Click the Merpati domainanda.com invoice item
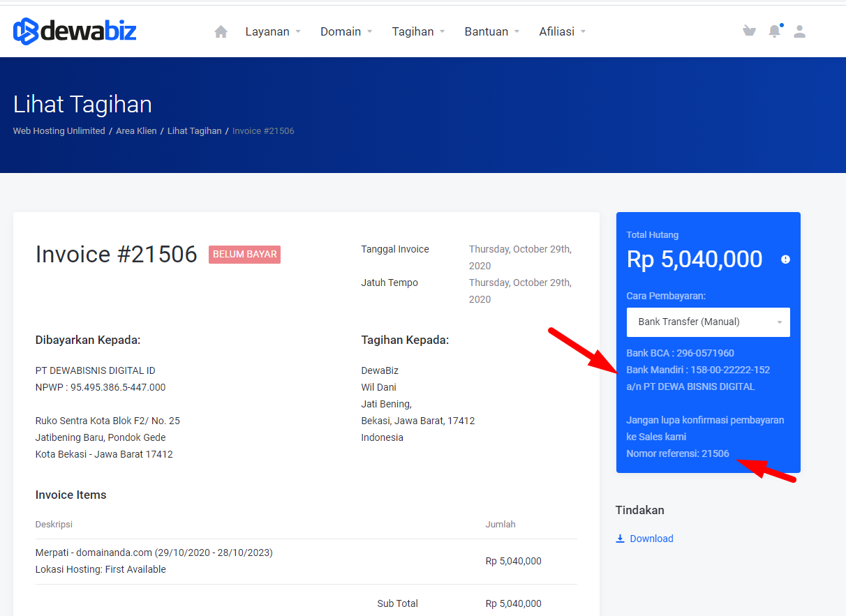846x616 pixels. 154,553
